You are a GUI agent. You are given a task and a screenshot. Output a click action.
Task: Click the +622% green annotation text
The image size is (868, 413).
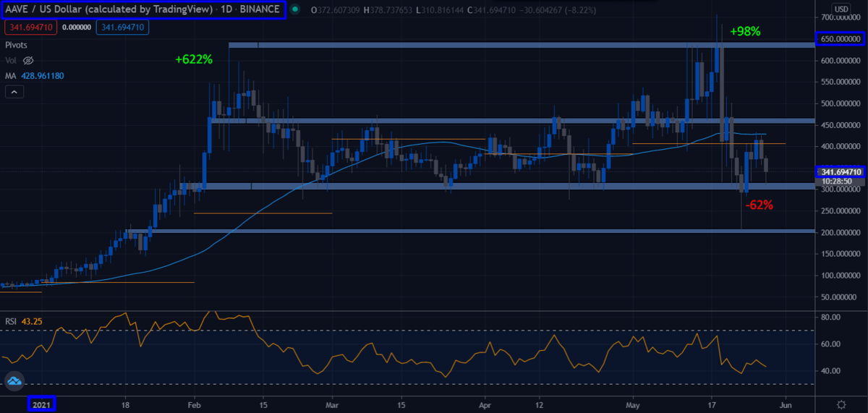point(193,60)
